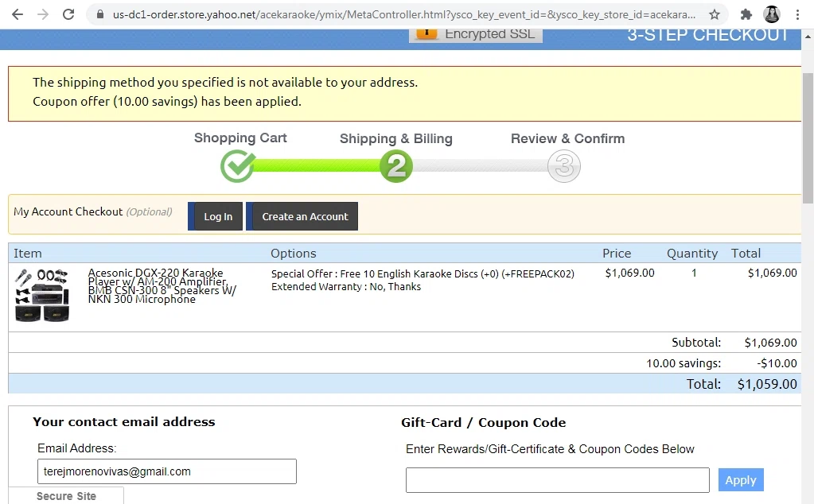Click the item price $1,069.00 cell

click(x=629, y=273)
